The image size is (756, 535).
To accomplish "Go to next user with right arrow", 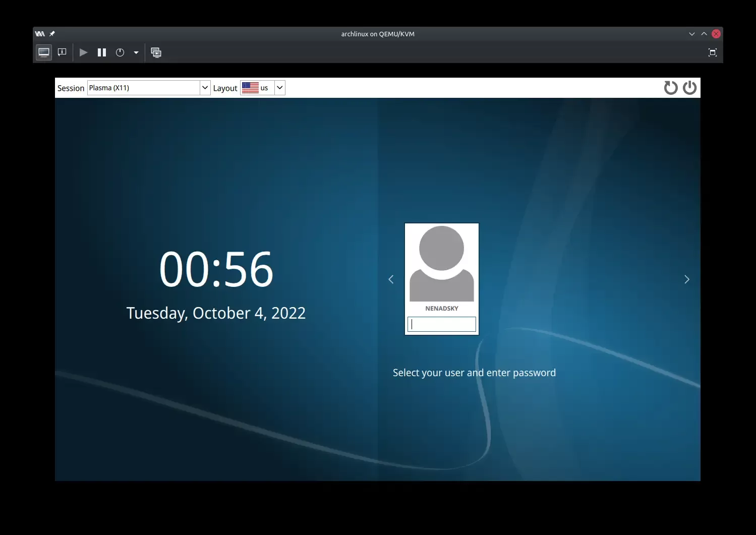I will (686, 279).
